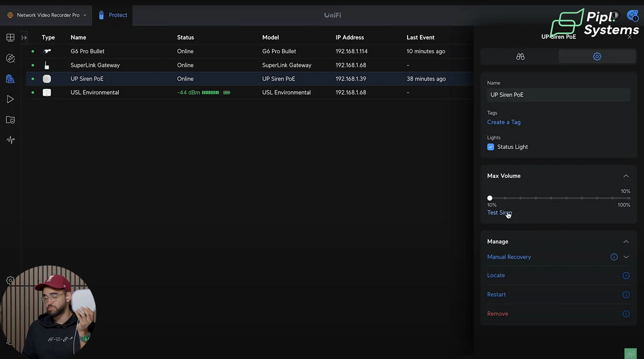Open the system activity pulse icon
644x359 pixels.
click(x=10, y=140)
